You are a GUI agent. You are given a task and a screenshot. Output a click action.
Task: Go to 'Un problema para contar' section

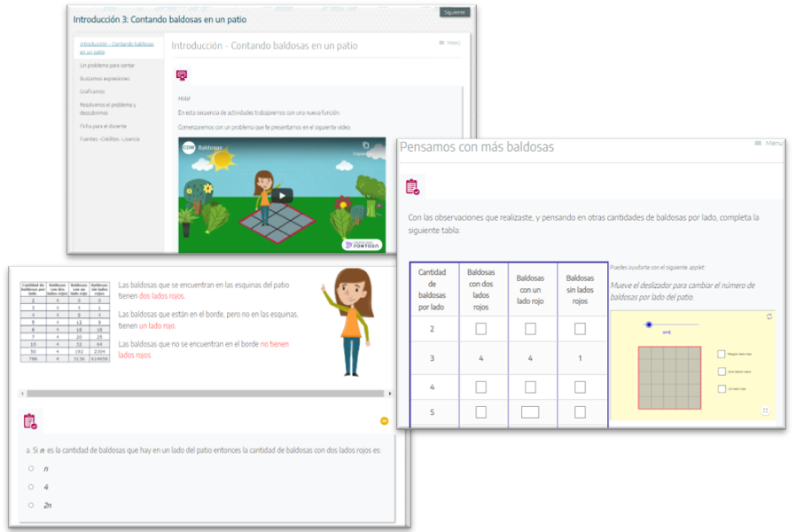click(x=107, y=66)
